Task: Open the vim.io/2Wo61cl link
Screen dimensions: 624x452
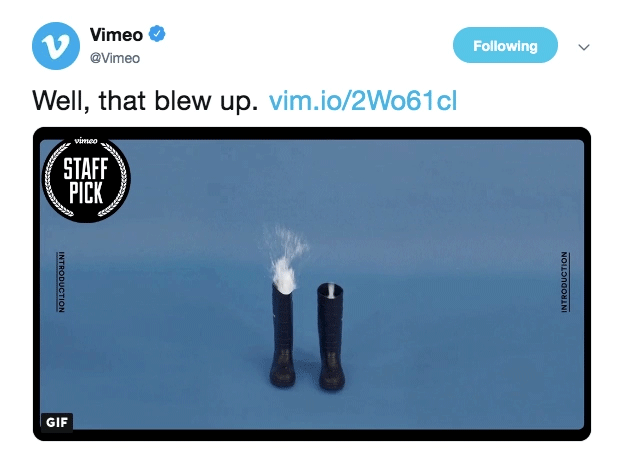Action: [363, 101]
